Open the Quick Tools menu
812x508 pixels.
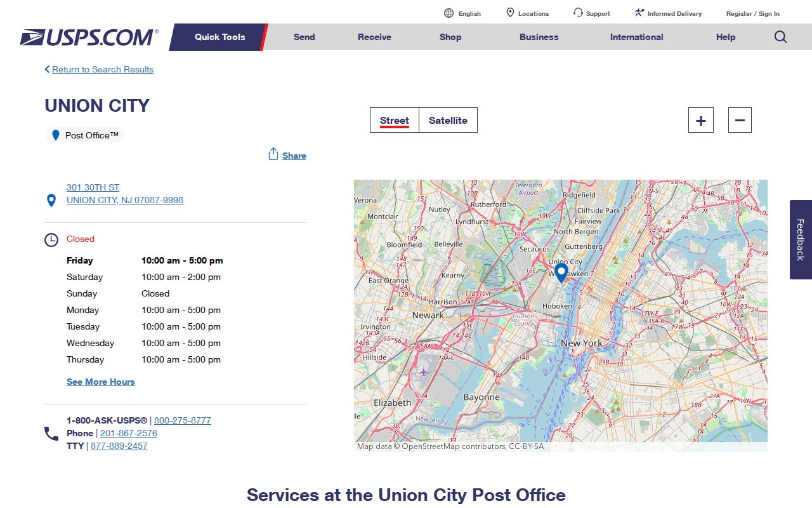[x=219, y=37]
